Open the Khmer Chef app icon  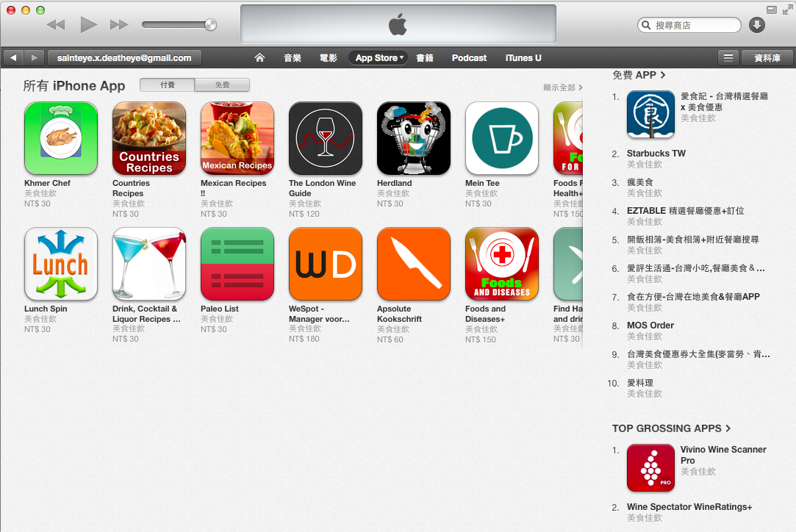click(61, 138)
